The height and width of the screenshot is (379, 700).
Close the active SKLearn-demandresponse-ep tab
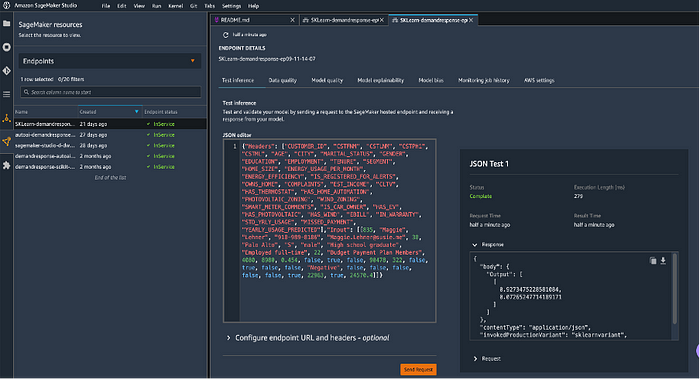[471, 20]
